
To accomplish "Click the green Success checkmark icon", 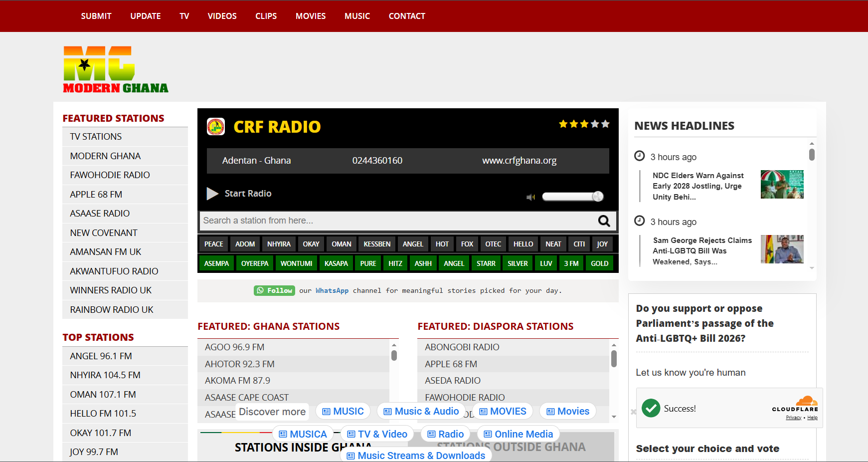I will point(651,408).
